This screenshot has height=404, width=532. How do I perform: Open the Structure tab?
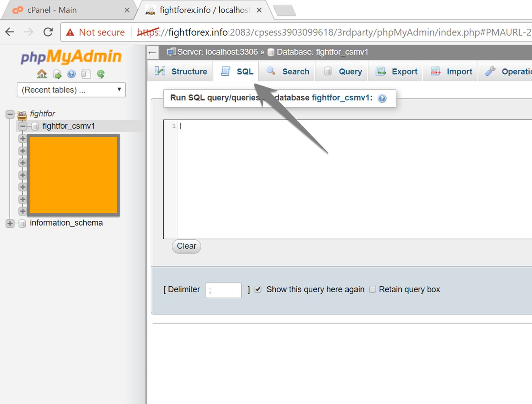click(180, 72)
